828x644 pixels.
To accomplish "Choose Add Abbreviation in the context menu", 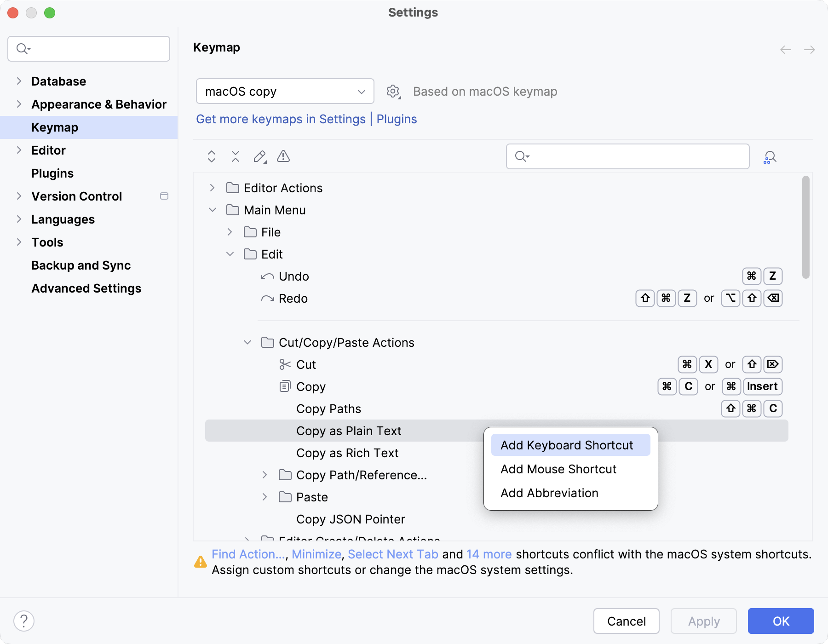I will tap(549, 493).
